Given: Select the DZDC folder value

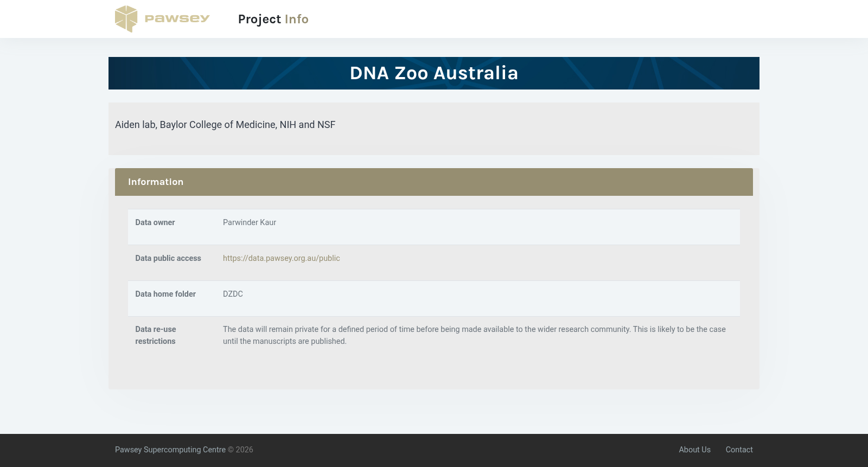Looking at the screenshot, I should (233, 294).
